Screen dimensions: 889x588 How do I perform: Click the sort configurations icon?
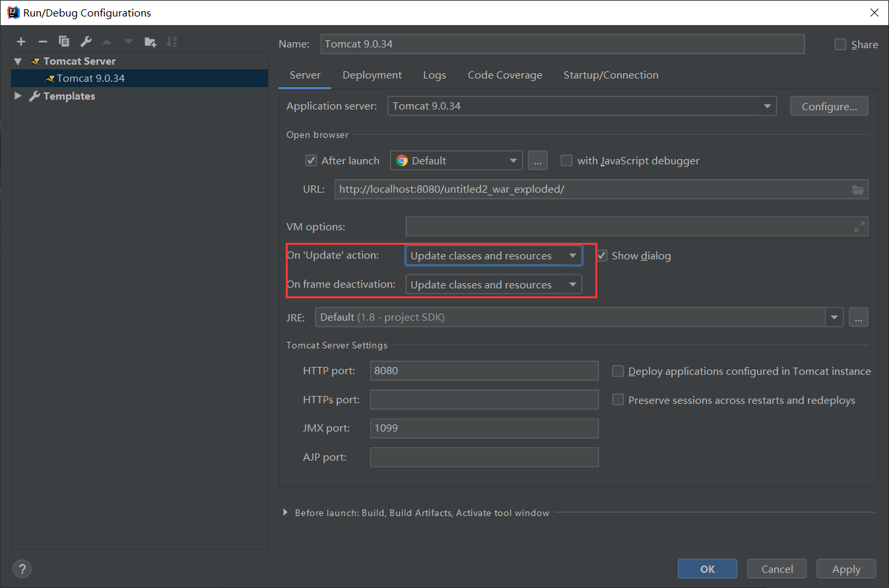click(x=172, y=42)
